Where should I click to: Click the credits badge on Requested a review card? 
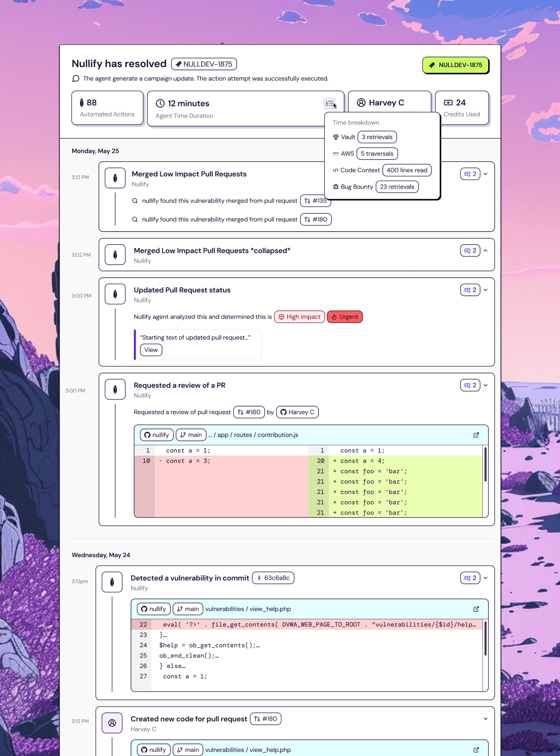pyautogui.click(x=470, y=385)
